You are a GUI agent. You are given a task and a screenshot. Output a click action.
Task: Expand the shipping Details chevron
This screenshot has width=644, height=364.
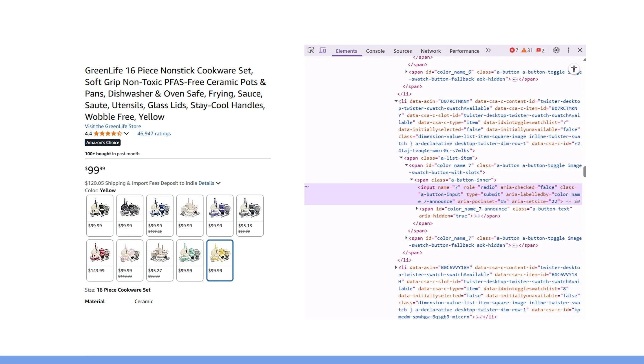pyautogui.click(x=218, y=183)
